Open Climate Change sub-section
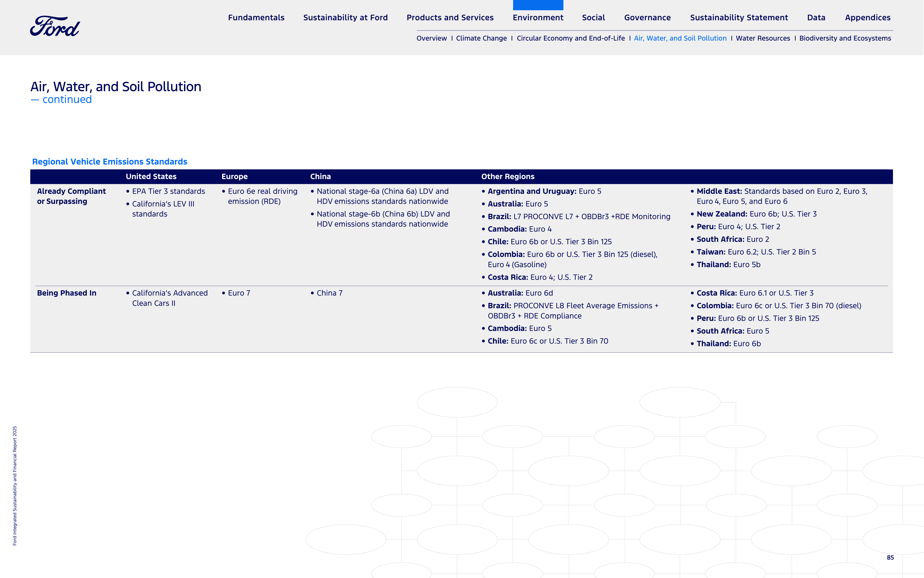This screenshot has height=578, width=924. (x=481, y=38)
